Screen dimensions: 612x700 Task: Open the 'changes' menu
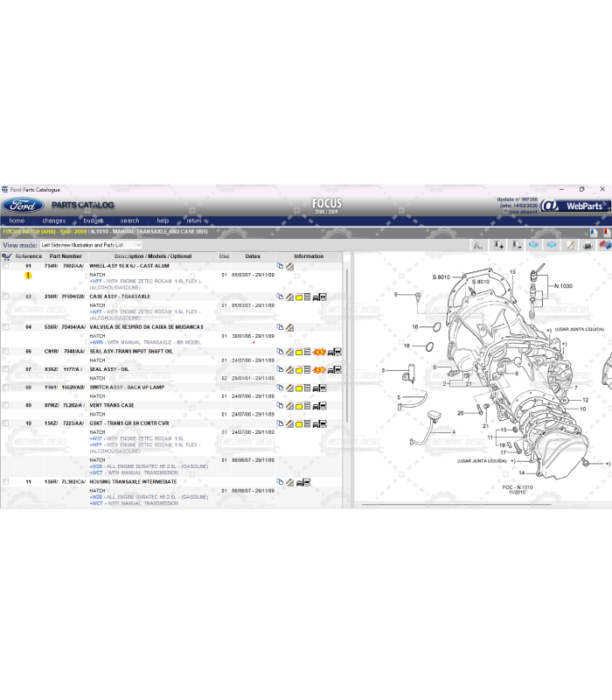coord(53,221)
